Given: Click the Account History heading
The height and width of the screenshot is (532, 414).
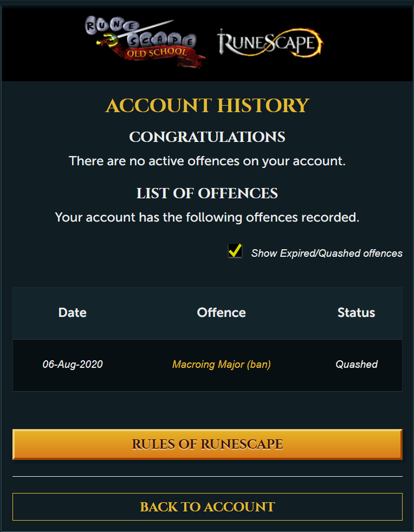Looking at the screenshot, I should pyautogui.click(x=208, y=106).
